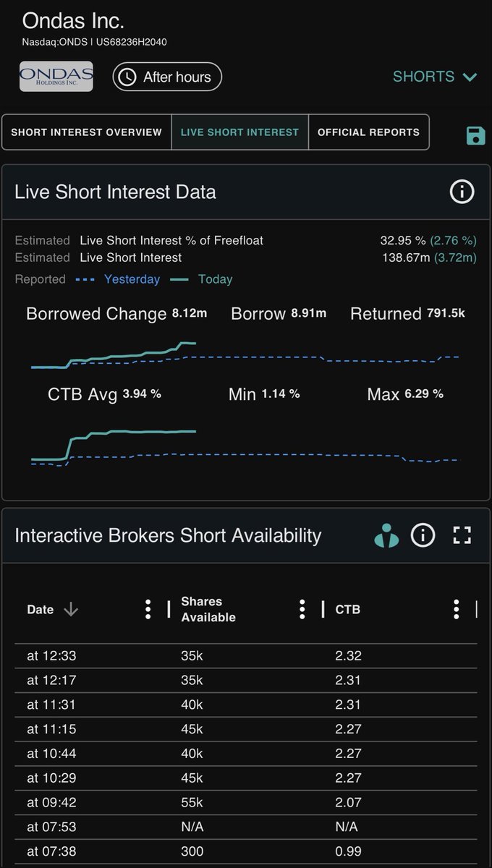Click the Shares Available column header
This screenshot has width=492, height=868.
208,609
